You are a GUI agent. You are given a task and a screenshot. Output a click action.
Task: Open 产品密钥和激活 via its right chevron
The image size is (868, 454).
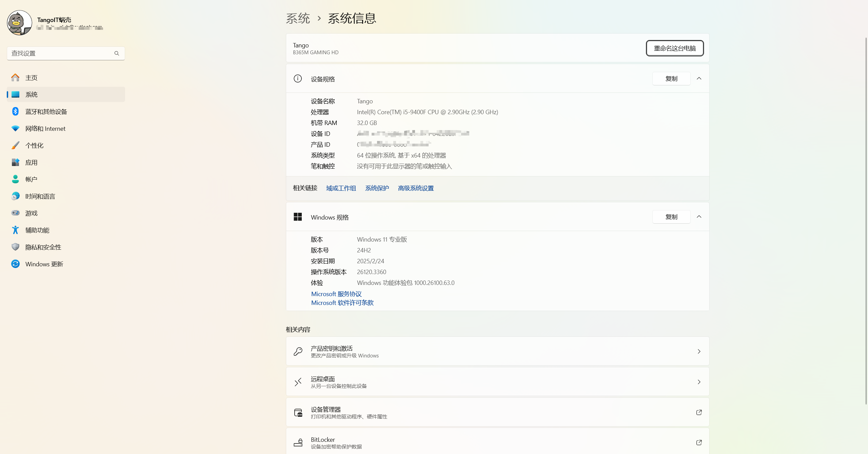pos(699,351)
